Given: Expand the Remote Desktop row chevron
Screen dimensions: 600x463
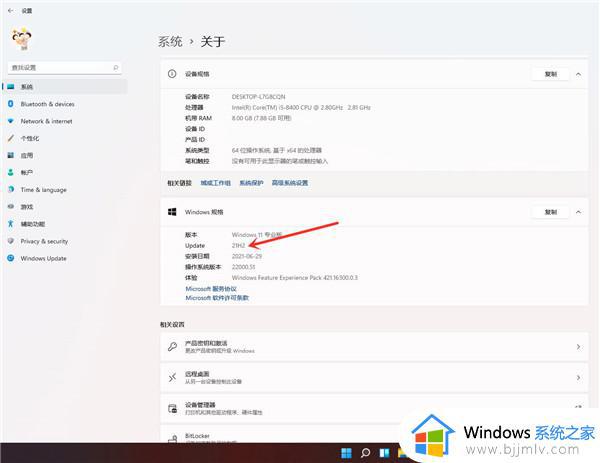Looking at the screenshot, I should (578, 378).
